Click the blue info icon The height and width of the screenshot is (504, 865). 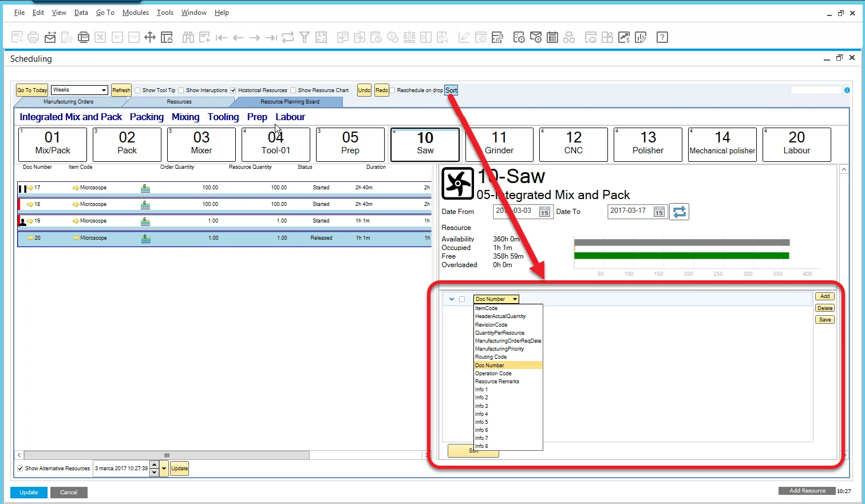(847, 90)
